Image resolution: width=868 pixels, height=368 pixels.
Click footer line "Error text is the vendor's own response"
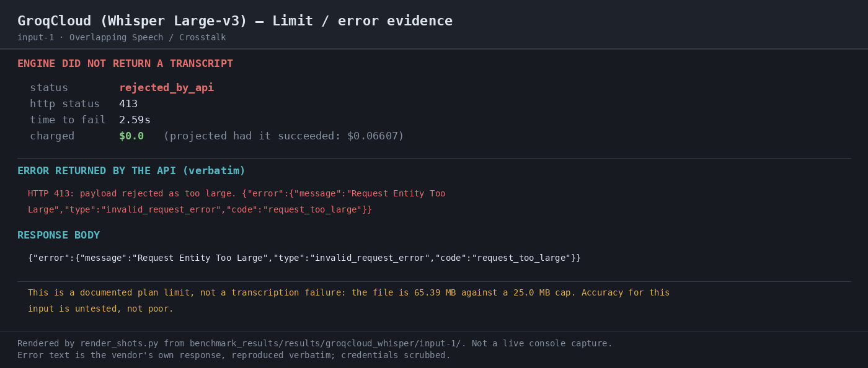click(x=234, y=356)
